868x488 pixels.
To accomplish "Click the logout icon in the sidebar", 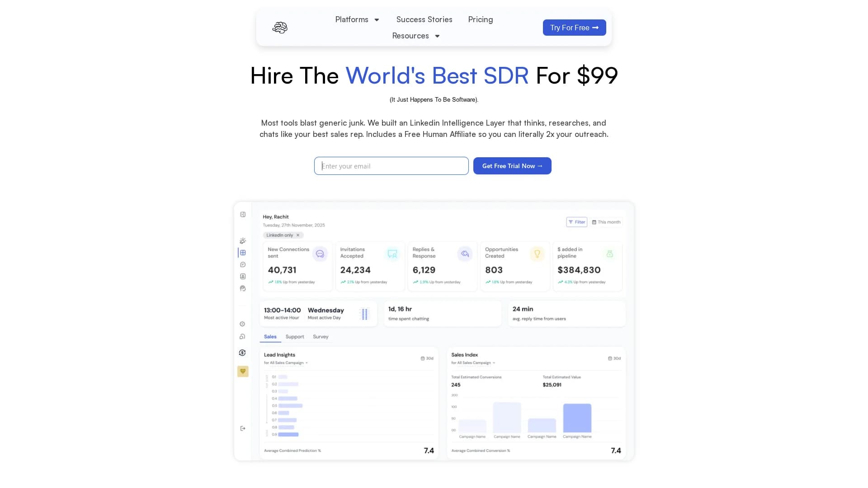I will tap(243, 428).
